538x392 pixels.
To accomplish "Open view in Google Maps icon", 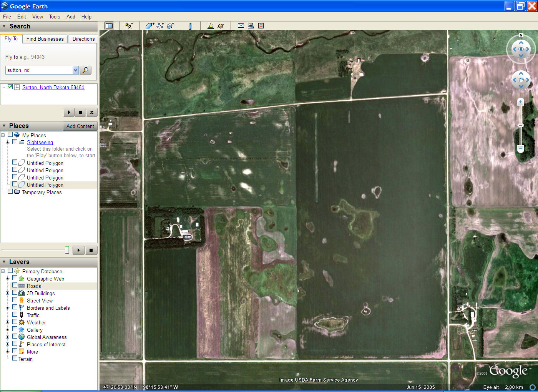I will [x=261, y=26].
